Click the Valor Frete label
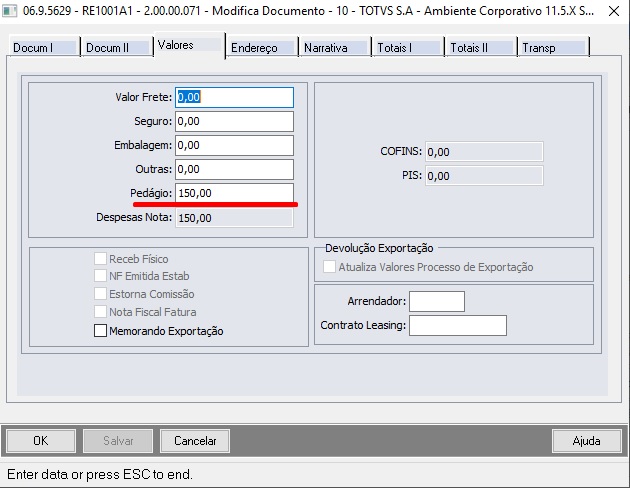630x488 pixels. tap(143, 97)
